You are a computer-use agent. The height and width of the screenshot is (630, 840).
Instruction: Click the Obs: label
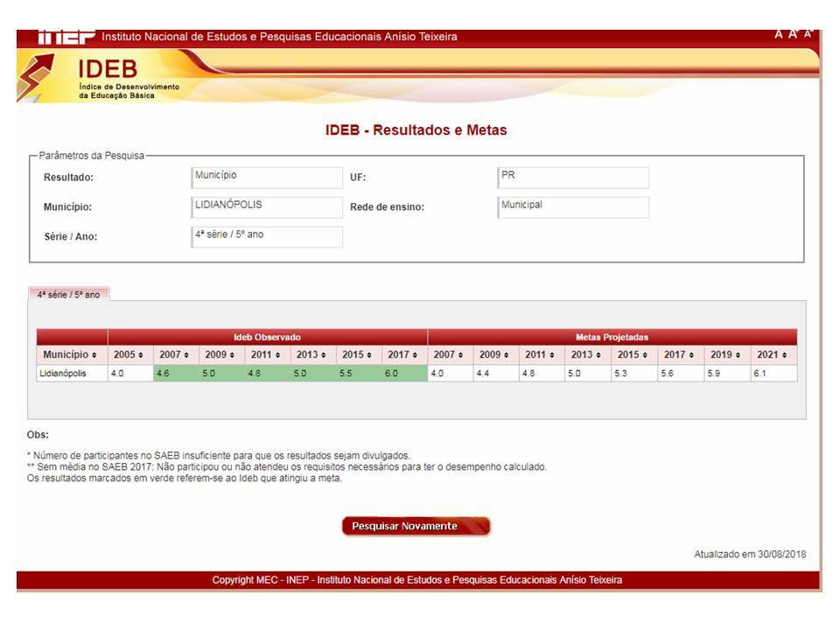tap(38, 435)
